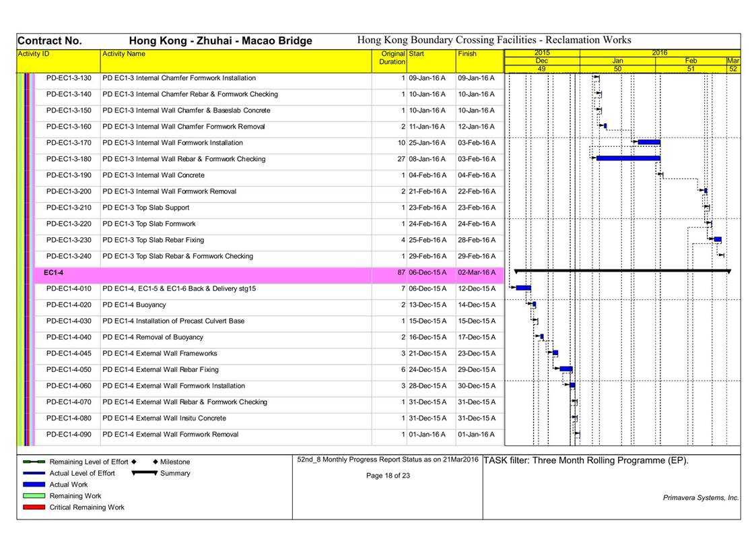This screenshot has width=756, height=535.
Task: Click the green Remaining Work legend swatch
Action: [x=34, y=496]
